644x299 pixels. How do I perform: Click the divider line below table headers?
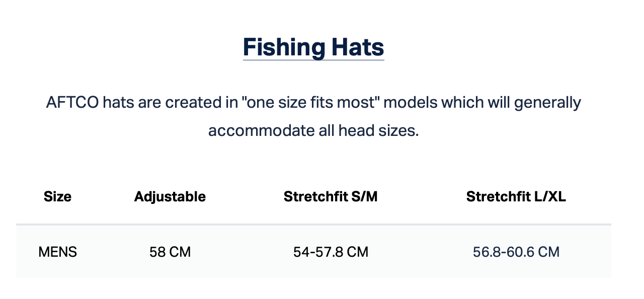[313, 224]
